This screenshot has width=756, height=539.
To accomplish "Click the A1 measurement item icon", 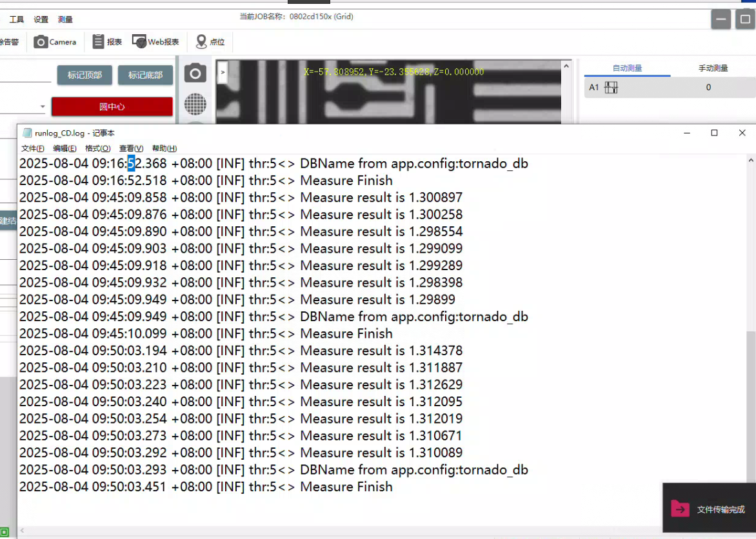I will 611,88.
